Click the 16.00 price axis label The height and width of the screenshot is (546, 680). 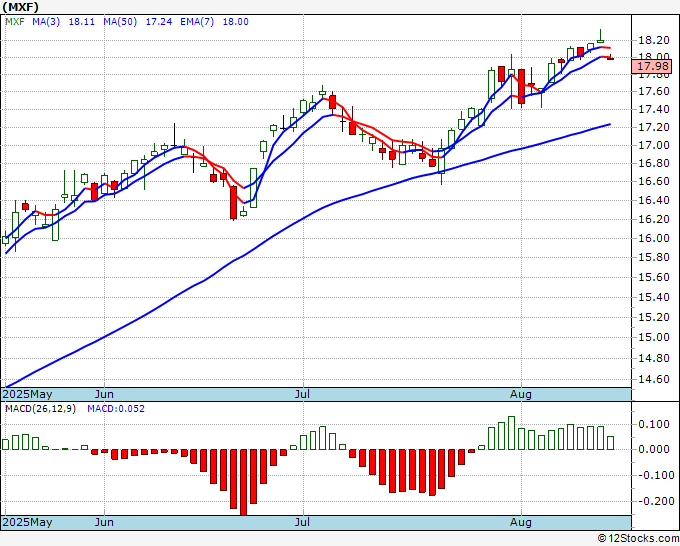click(654, 238)
